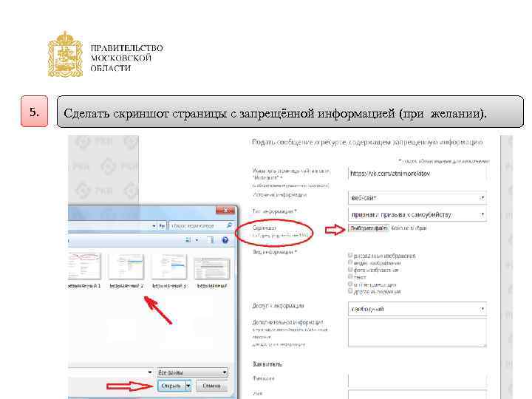Screen dimensions: 532x399
Task: Click the change view icon in file dialog
Action: pos(188,240)
